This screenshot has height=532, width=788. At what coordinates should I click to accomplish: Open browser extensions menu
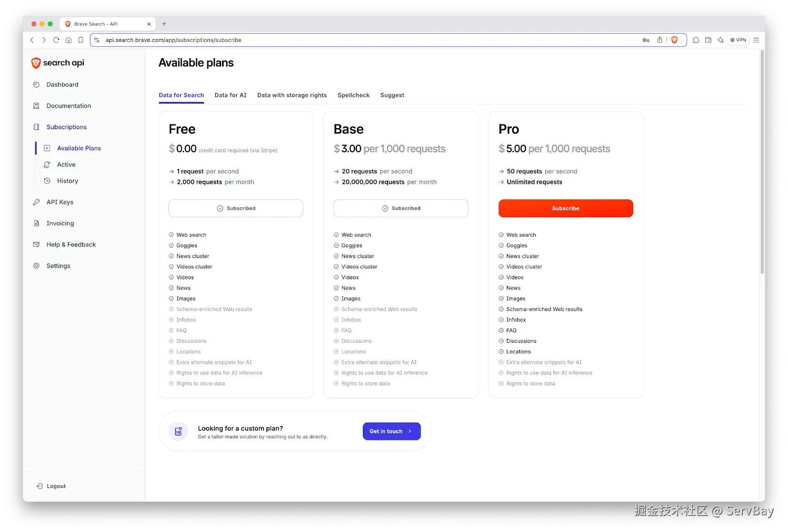click(695, 40)
